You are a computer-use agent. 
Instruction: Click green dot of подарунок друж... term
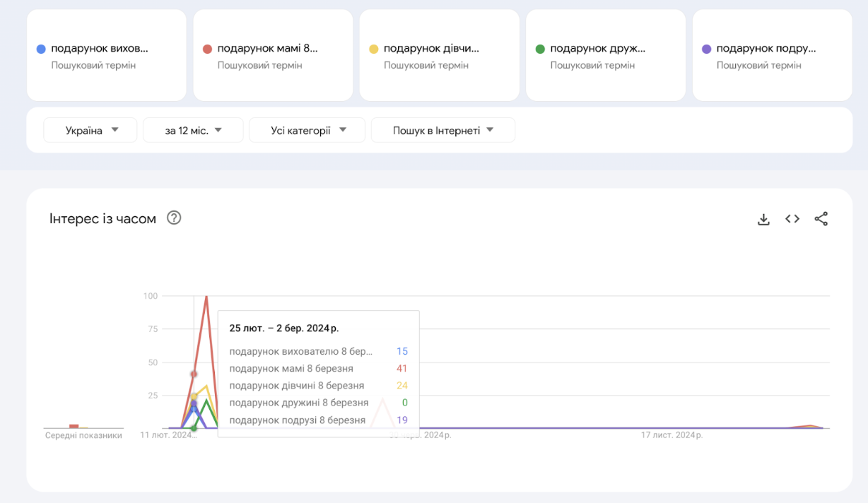[x=540, y=49]
